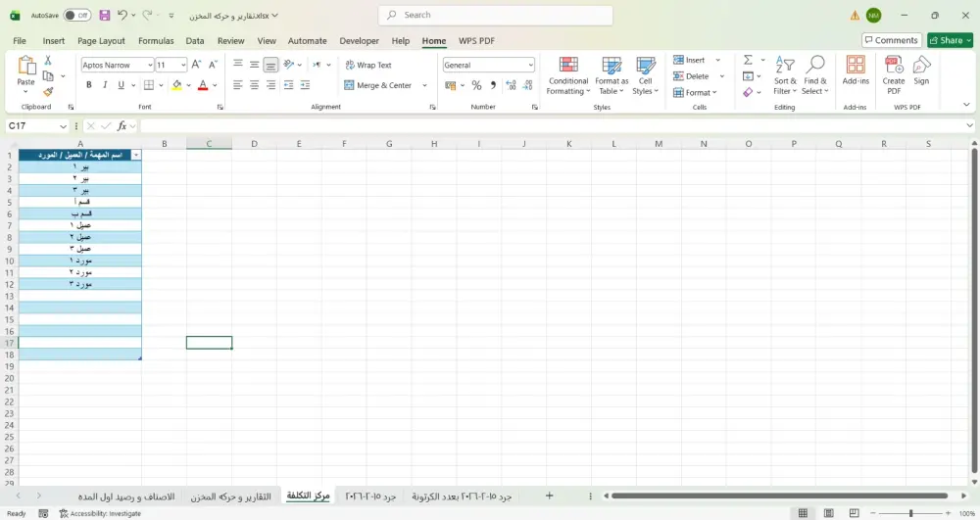
Task: Open the File menu
Action: 20,40
